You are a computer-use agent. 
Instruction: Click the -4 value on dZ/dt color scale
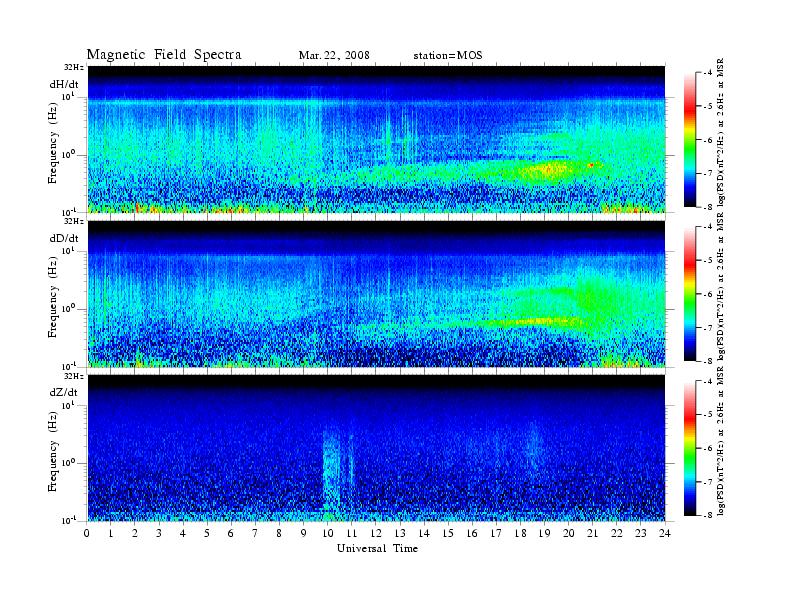click(x=708, y=381)
